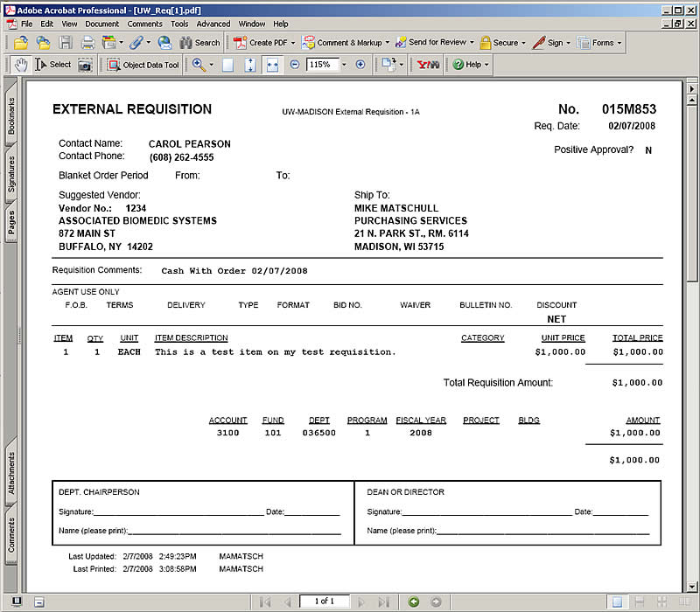Screen dimensions: 700x612
Task: Open the Bookmarks side tab
Action: pyautogui.click(x=11, y=115)
